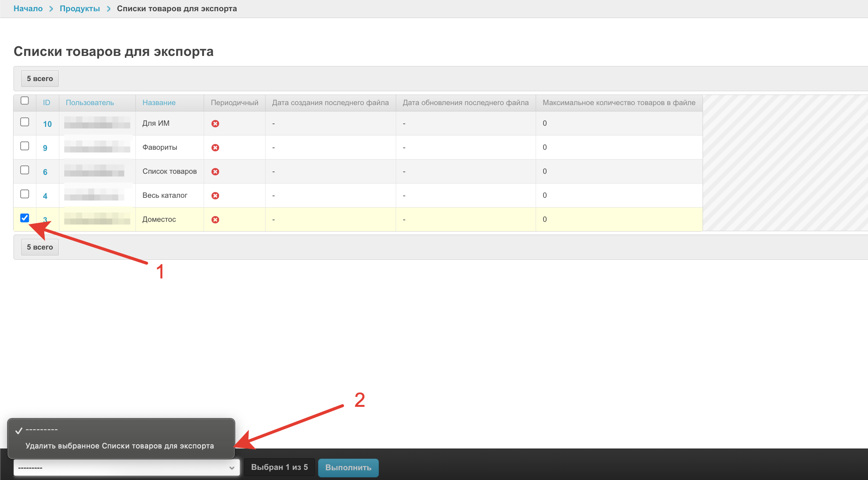
Task: Click breadcrumb chevron after Продукты
Action: pyautogui.click(x=108, y=9)
